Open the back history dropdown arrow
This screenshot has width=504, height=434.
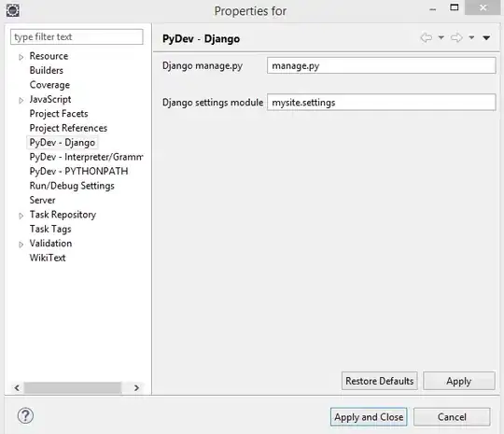(x=441, y=38)
